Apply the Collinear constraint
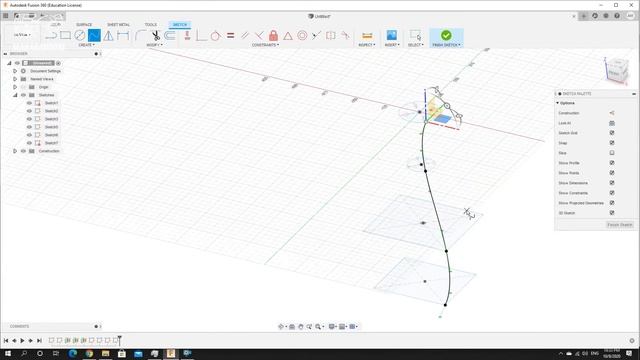The height and width of the screenshot is (360, 640). [x=316, y=36]
